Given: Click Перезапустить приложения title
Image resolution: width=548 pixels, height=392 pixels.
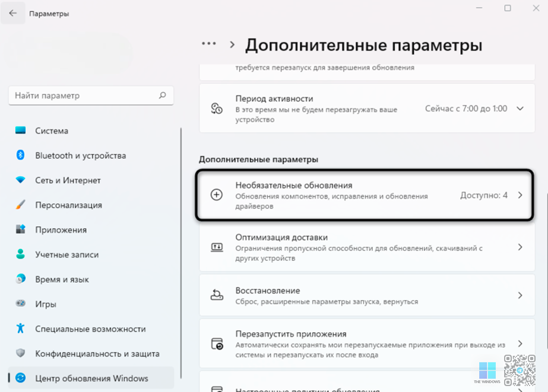Looking at the screenshot, I should (x=291, y=334).
